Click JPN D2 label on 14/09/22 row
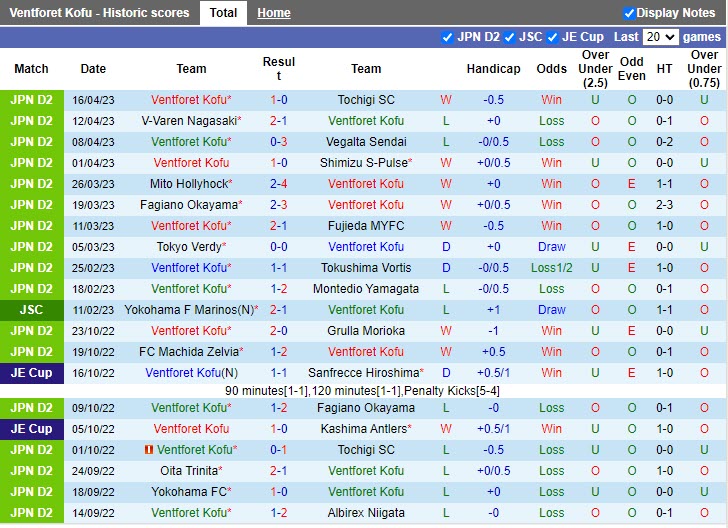Screen dimensions: 728x528 click(x=32, y=513)
